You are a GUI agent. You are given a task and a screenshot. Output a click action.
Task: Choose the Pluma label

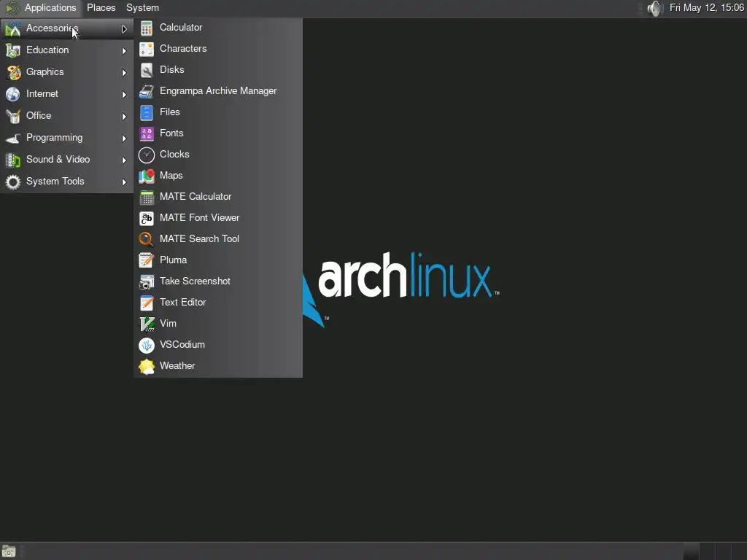tap(174, 260)
